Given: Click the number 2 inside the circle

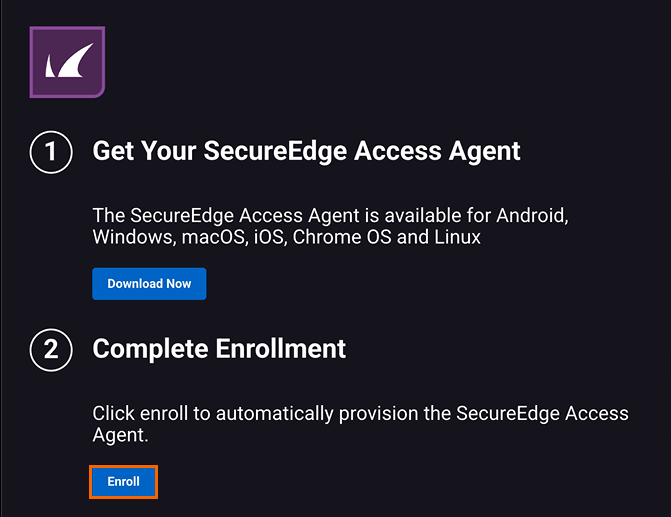Looking at the screenshot, I should (x=50, y=349).
